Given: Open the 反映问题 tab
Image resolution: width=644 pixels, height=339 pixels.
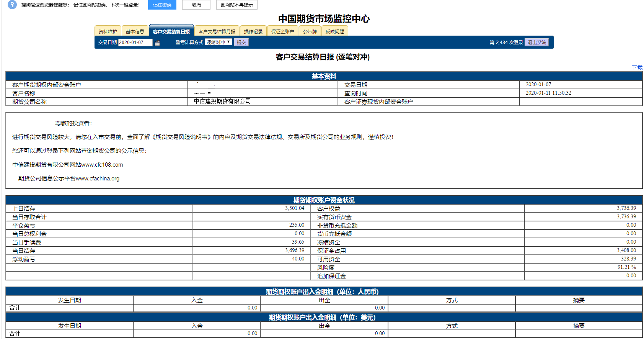Looking at the screenshot, I should pos(335,31).
